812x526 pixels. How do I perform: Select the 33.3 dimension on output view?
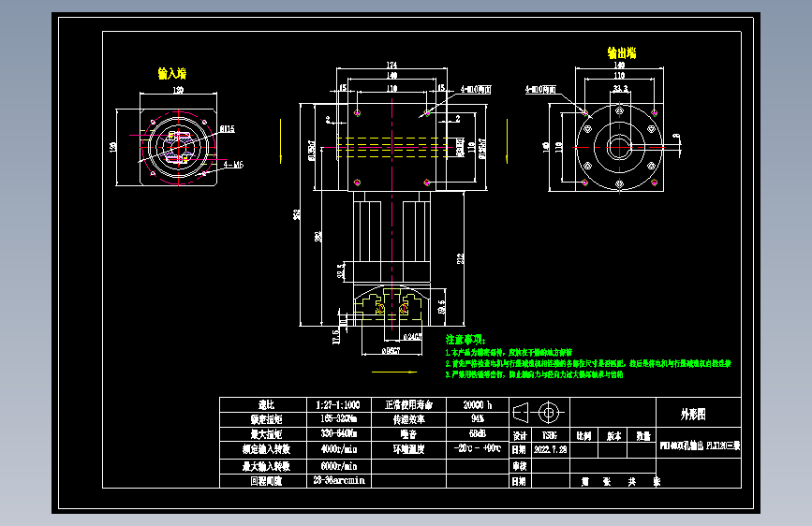(620, 89)
